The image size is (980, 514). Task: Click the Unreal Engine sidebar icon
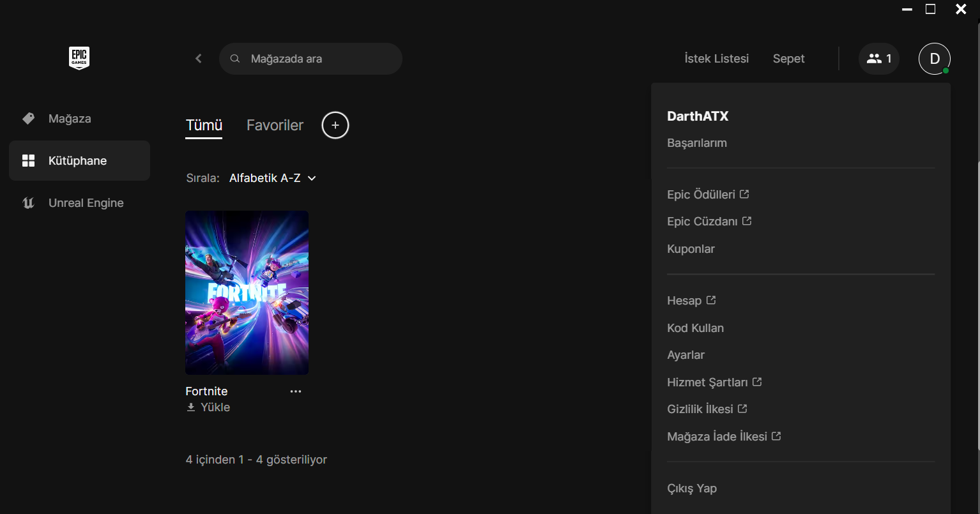(28, 203)
